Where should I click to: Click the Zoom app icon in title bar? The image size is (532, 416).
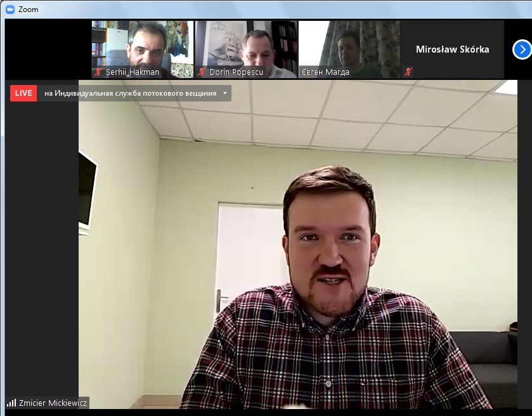[x=10, y=10]
